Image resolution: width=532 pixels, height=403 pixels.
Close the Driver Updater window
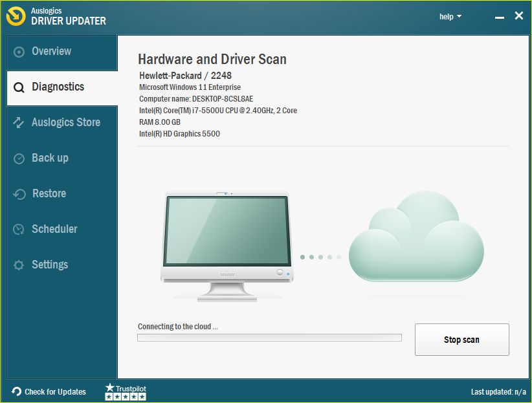519,16
